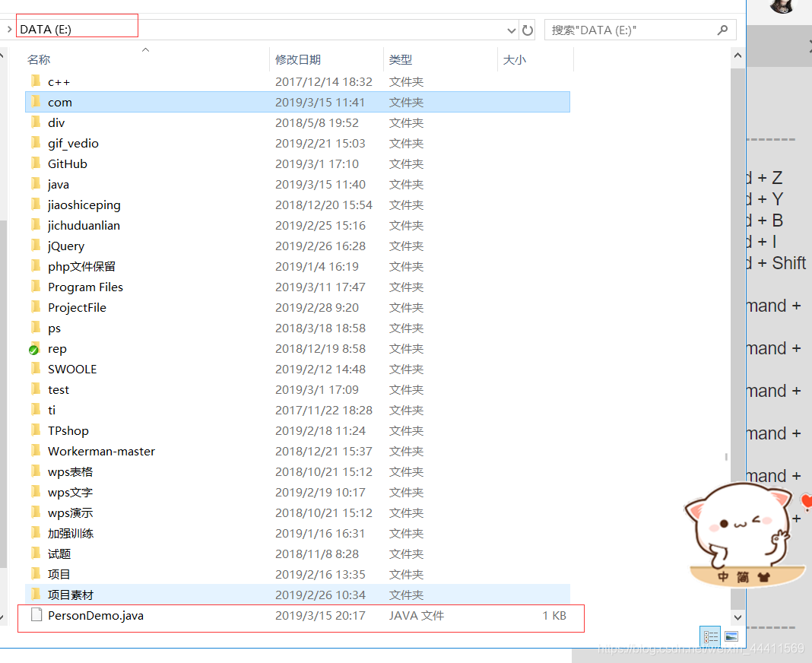The image size is (812, 663).
Task: Select the wps表格 folder name
Action: pyautogui.click(x=71, y=472)
